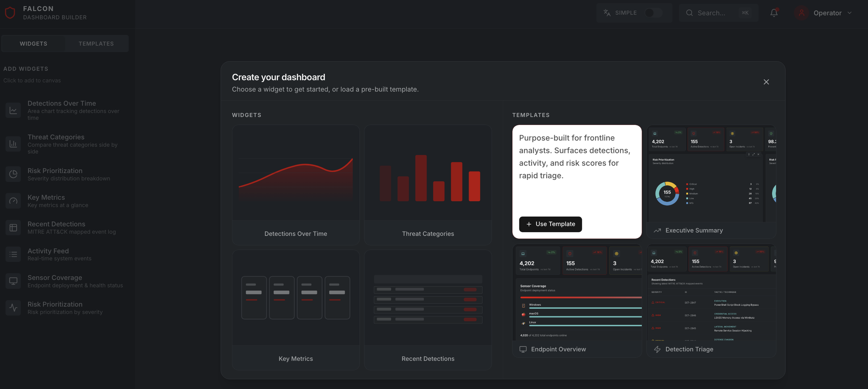Expand the Operator account dropdown chevron
This screenshot has width=868, height=389.
pos(849,13)
